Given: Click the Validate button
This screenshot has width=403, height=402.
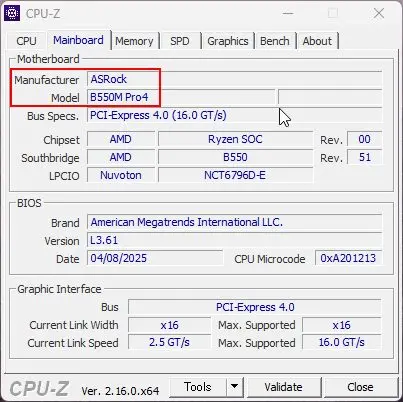Looking at the screenshot, I should [284, 387].
